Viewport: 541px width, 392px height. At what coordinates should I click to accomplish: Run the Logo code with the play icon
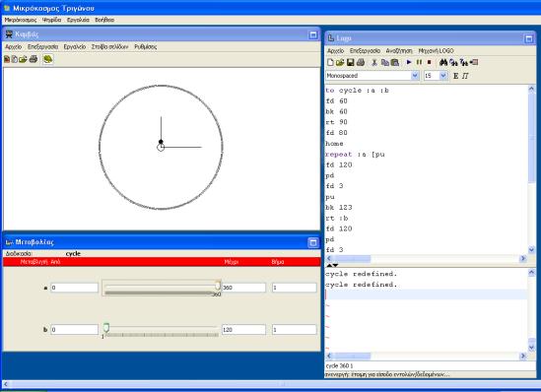pyautogui.click(x=409, y=62)
